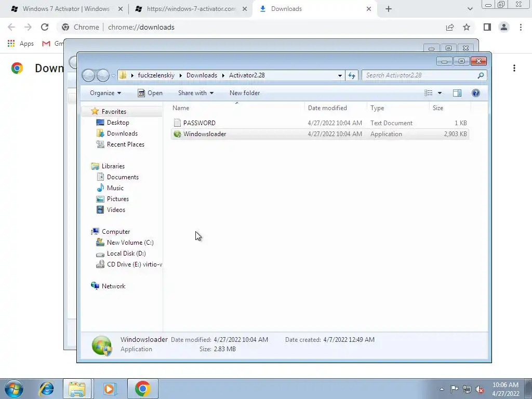Refresh the Explorer folder view
The width and height of the screenshot is (532, 399).
click(352, 75)
